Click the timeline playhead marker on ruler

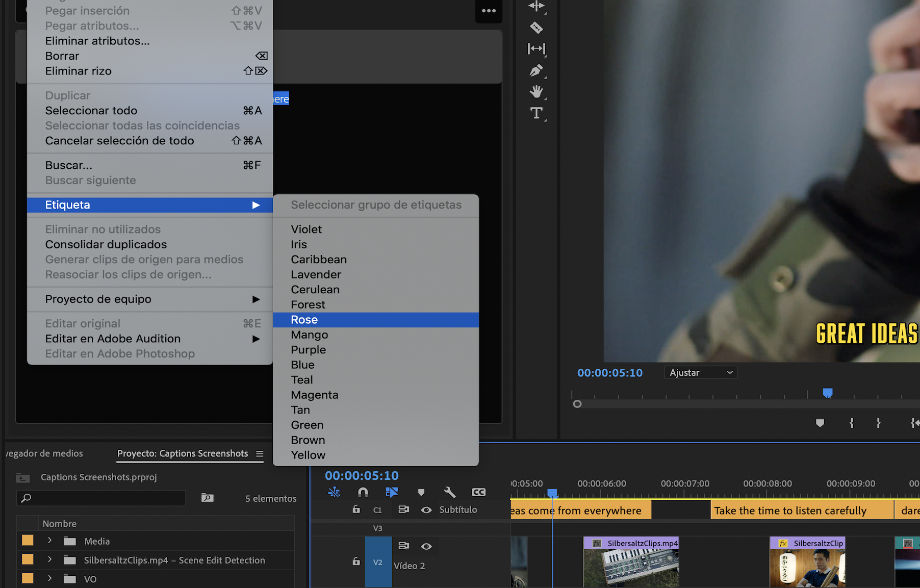coord(552,493)
